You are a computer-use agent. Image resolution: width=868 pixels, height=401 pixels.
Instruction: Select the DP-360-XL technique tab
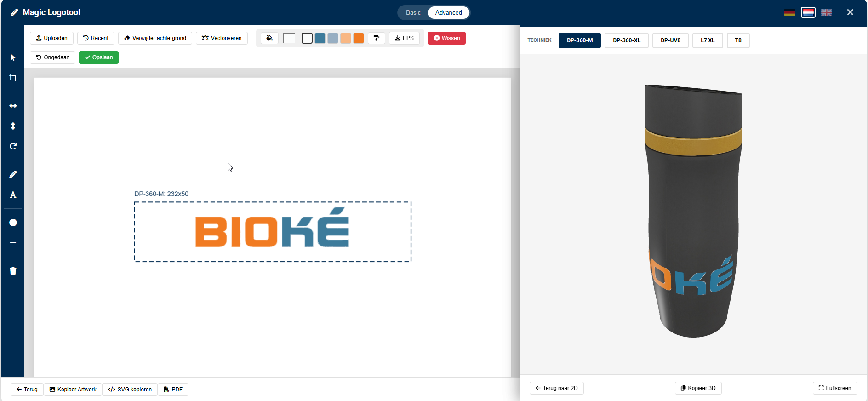[x=626, y=40]
